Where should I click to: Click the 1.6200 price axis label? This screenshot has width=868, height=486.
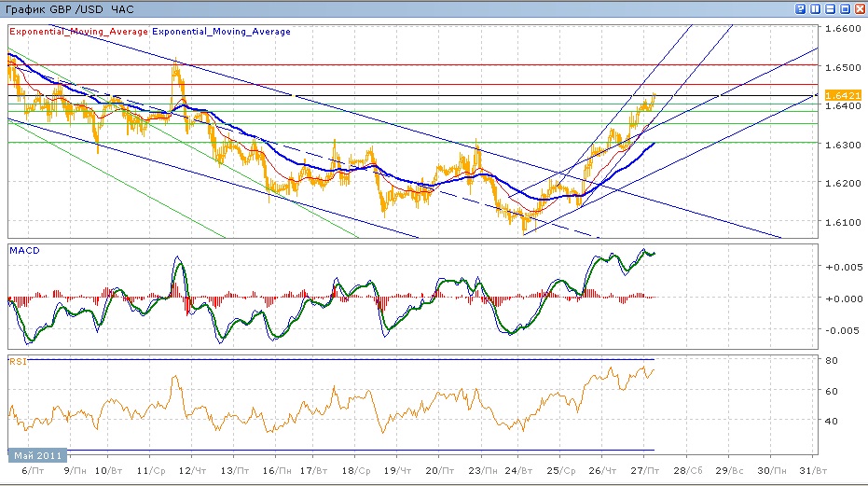(843, 183)
